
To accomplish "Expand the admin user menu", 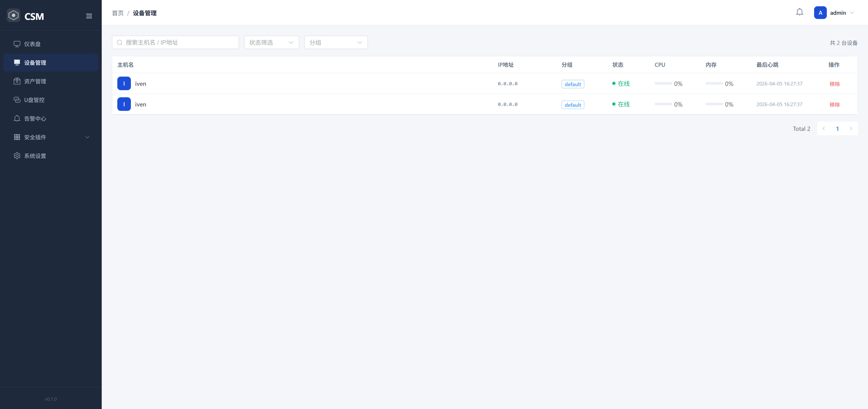I will (x=852, y=13).
